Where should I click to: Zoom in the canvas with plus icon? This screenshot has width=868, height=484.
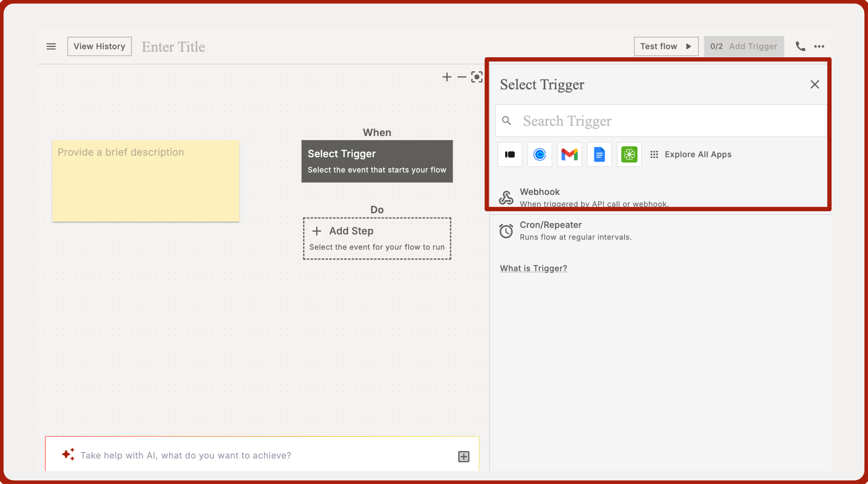(x=447, y=77)
